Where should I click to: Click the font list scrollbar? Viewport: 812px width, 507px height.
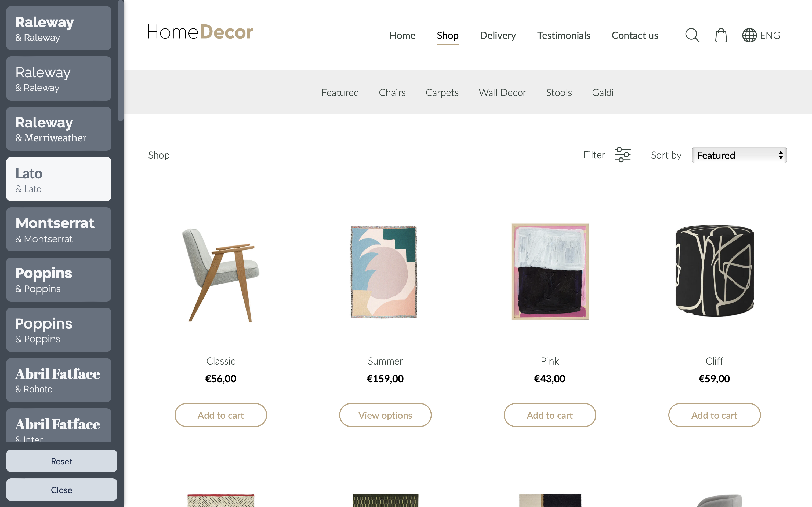click(x=121, y=60)
